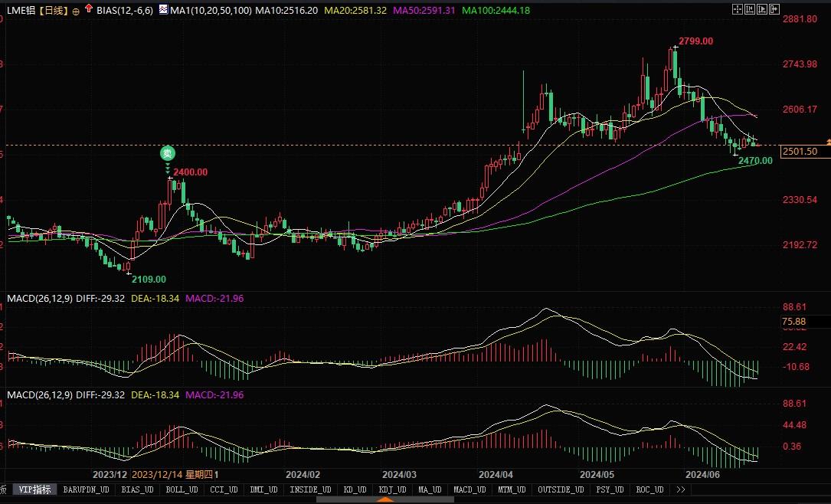
Task: Select the DMI_UD indicator tab
Action: [264, 489]
